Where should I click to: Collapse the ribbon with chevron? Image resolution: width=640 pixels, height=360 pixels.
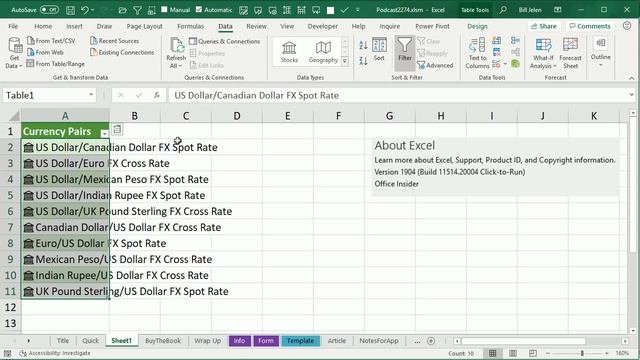(x=631, y=78)
